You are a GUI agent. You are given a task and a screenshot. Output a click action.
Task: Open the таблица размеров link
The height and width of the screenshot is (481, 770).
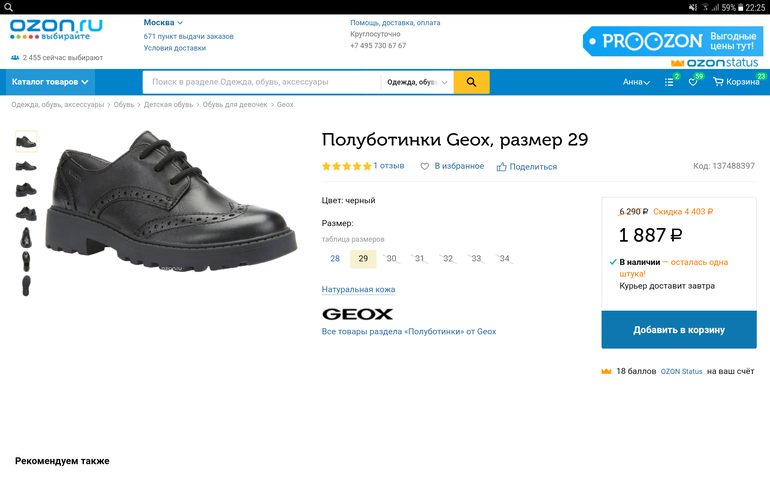(352, 239)
